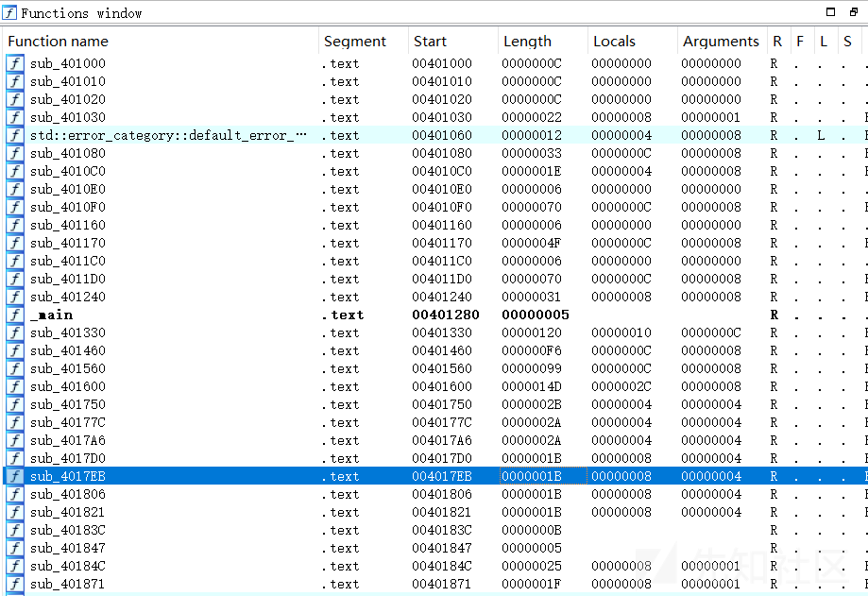
Task: Sort by the Segment column header
Action: click(363, 41)
